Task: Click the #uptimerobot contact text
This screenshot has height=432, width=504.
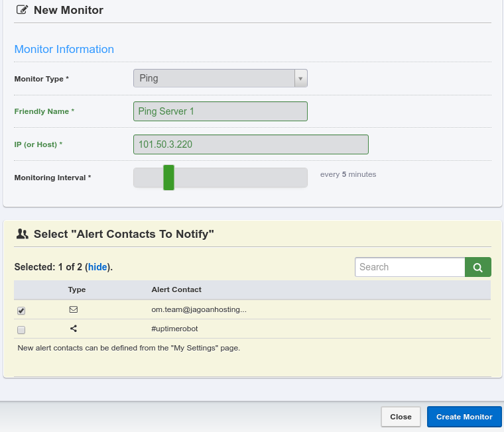Action: pyautogui.click(x=174, y=329)
